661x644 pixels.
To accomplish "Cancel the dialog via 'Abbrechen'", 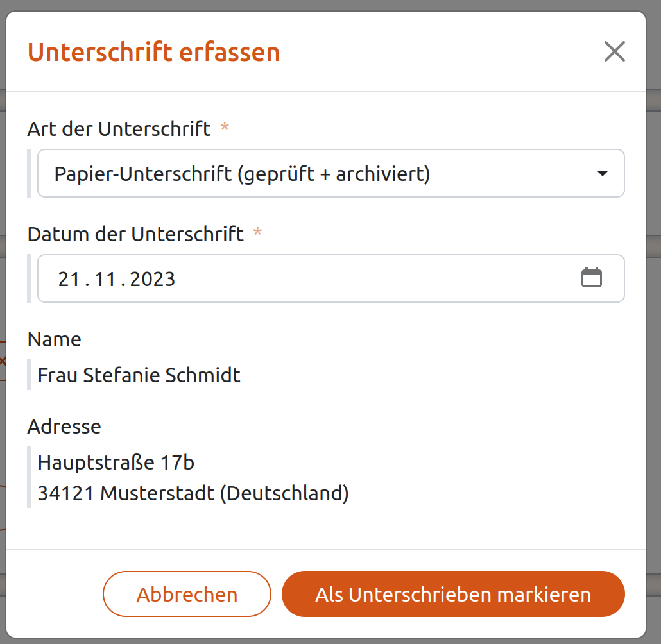I will 187,594.
